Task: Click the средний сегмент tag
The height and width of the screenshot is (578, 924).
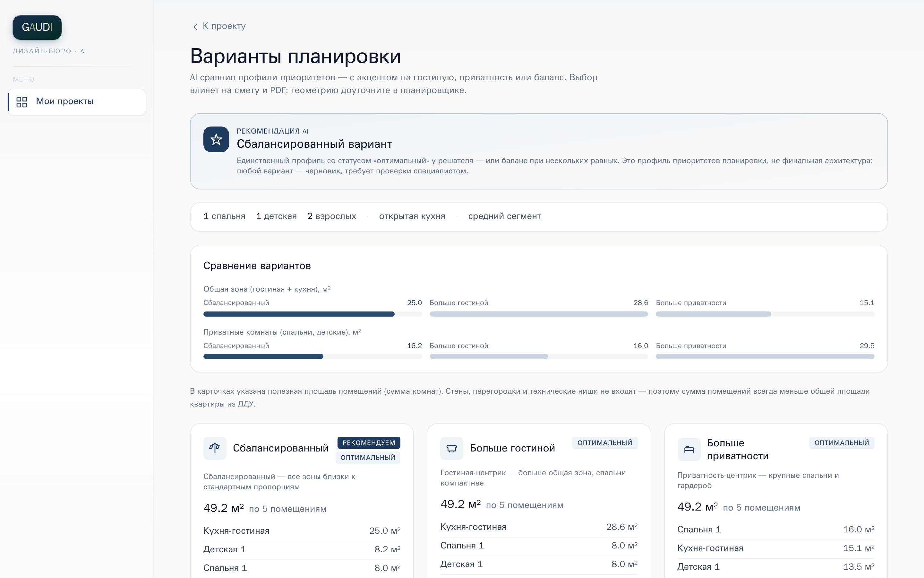Action: (x=504, y=216)
